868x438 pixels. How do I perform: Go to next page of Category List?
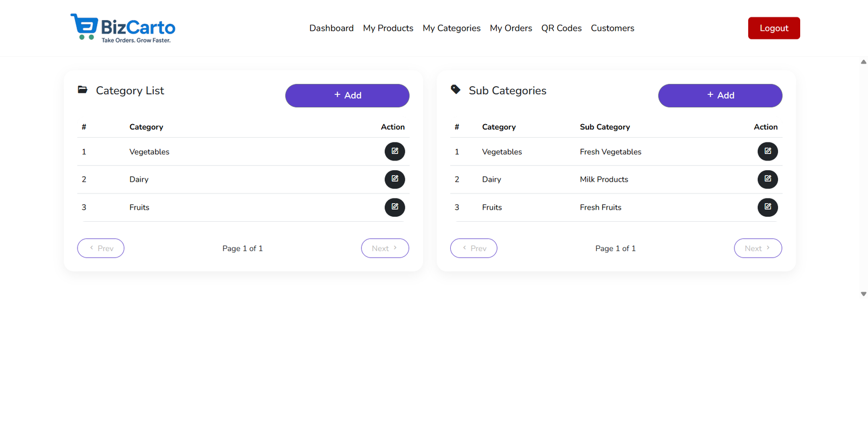(x=385, y=248)
